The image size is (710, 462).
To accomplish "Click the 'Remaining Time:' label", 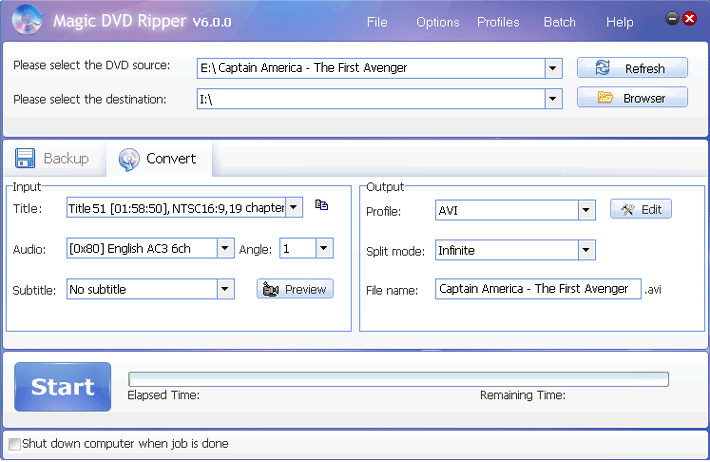I will (523, 395).
